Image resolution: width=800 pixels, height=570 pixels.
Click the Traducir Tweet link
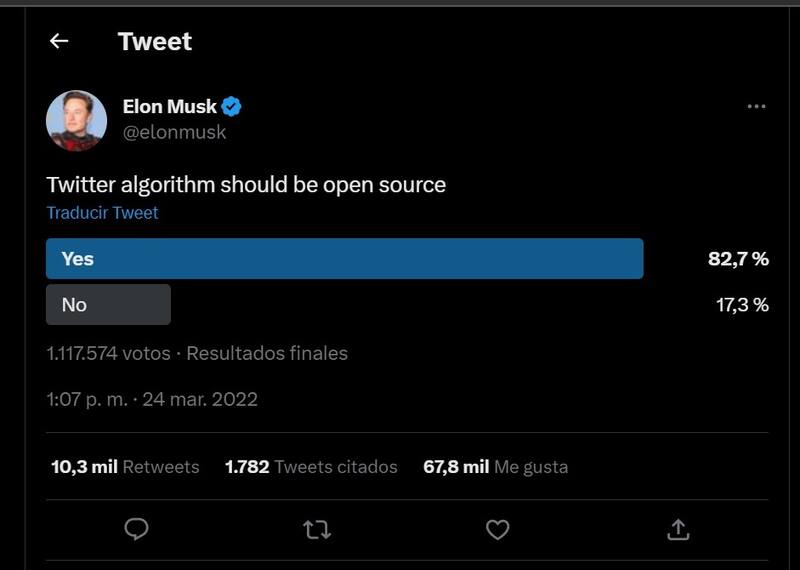click(x=102, y=212)
